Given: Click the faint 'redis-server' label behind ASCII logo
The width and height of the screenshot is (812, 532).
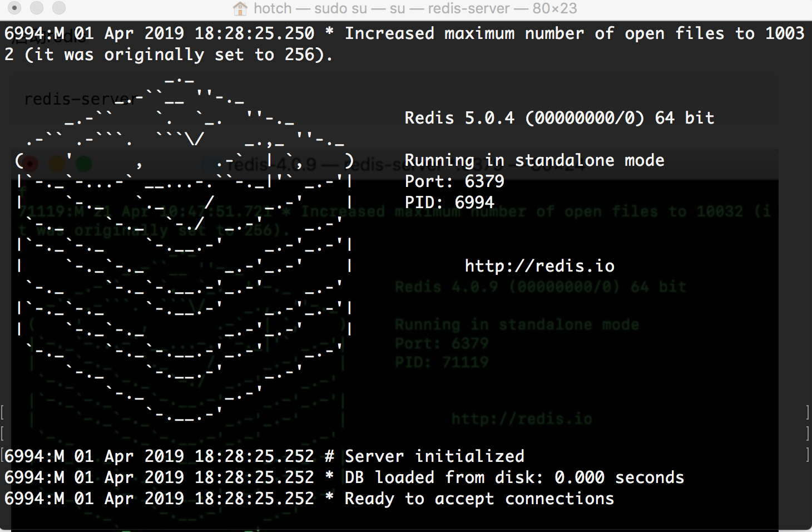Looking at the screenshot, I should tap(80, 100).
